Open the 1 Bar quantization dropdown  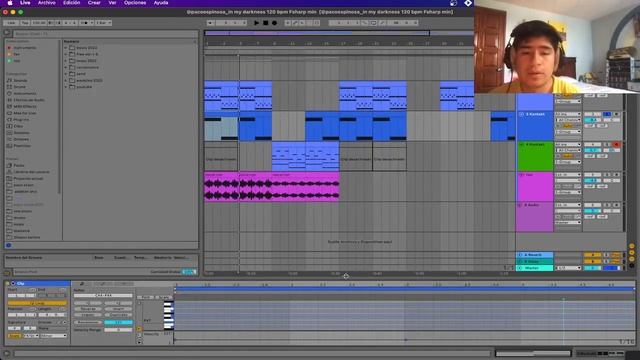pos(103,23)
